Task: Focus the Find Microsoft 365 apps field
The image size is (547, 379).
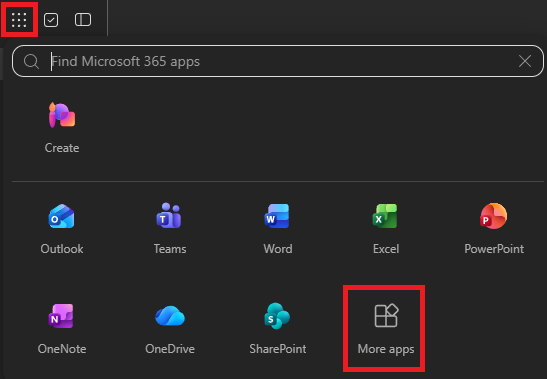Action: [x=278, y=61]
